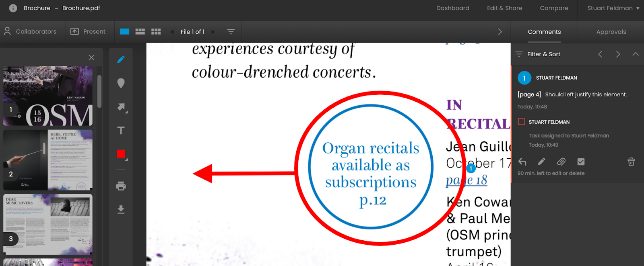
Task: Choose the arrow annotation tool
Action: 121,107
